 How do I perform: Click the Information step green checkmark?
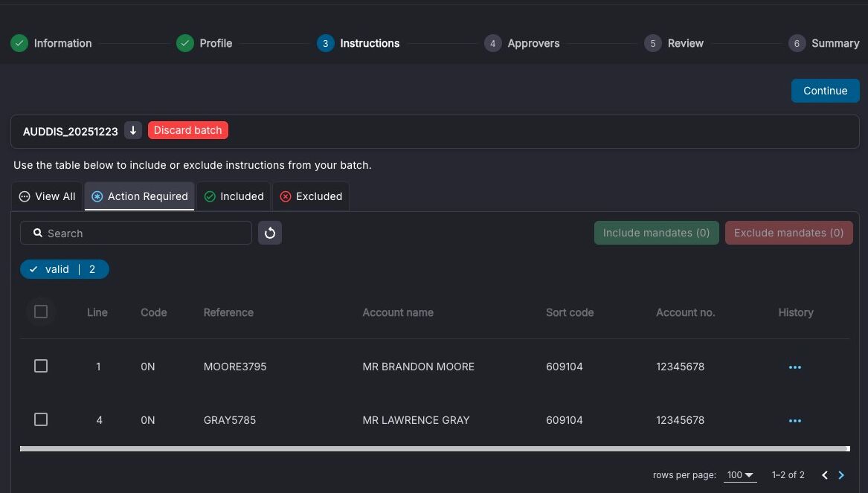[19, 43]
